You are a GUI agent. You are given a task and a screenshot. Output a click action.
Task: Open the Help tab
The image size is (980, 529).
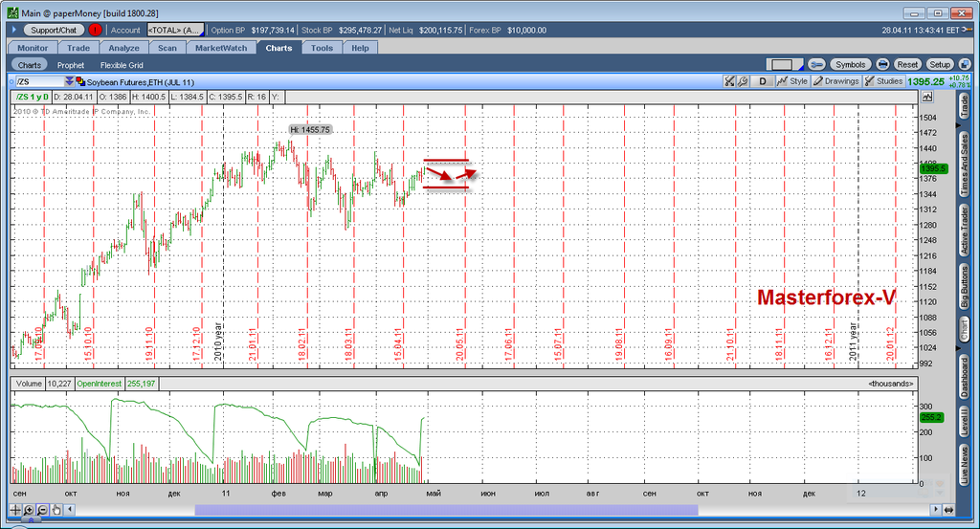(360, 48)
